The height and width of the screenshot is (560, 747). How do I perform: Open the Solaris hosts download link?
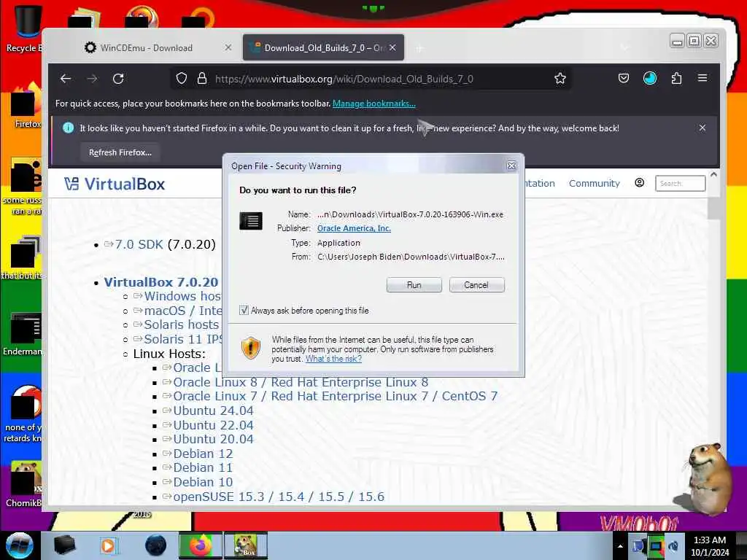[x=182, y=324]
